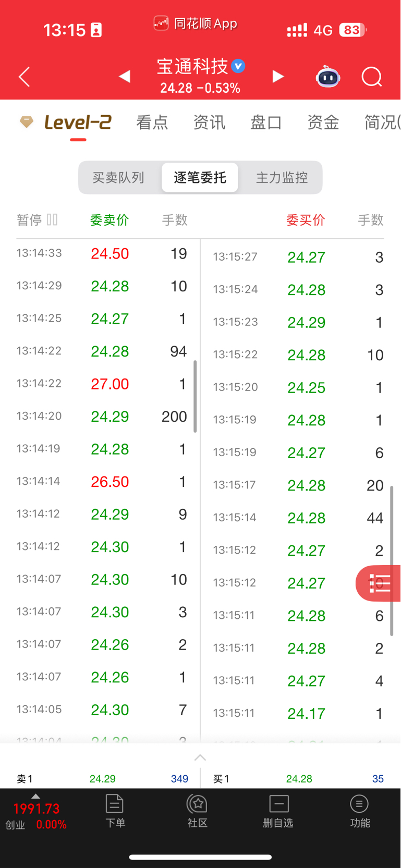401x868 pixels.
Task: Tap the 宝通科技 stock title
Action: tap(193, 66)
